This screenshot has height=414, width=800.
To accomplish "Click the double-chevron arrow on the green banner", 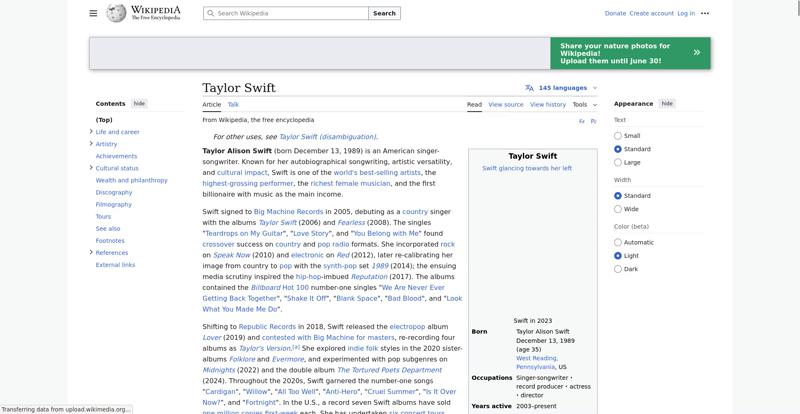I will coord(696,53).
